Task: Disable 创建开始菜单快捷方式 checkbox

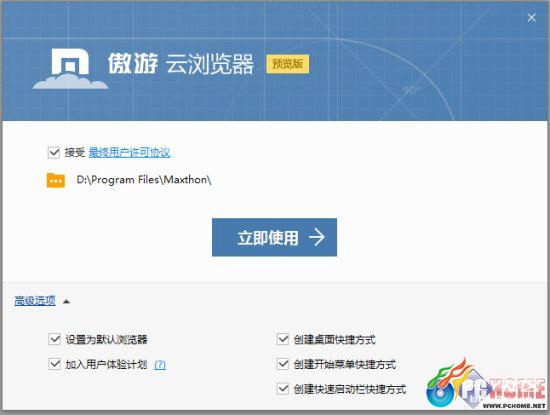Action: [283, 364]
